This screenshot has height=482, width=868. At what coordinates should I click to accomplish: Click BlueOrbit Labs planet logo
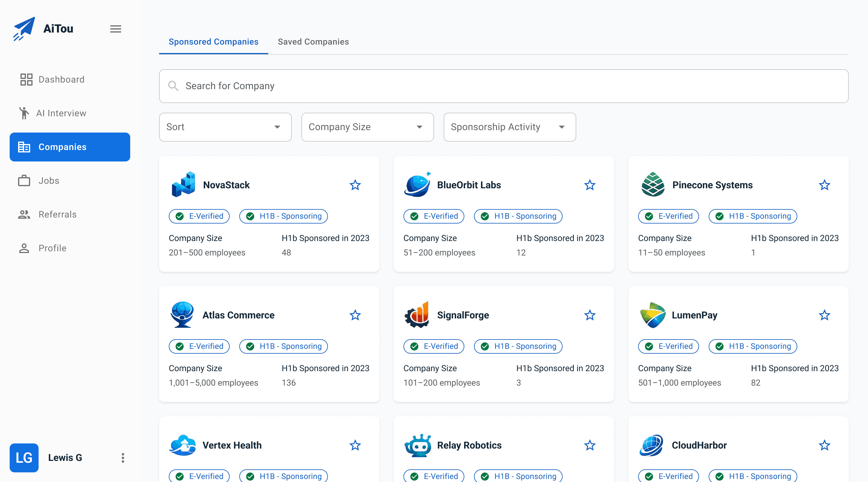click(x=417, y=184)
